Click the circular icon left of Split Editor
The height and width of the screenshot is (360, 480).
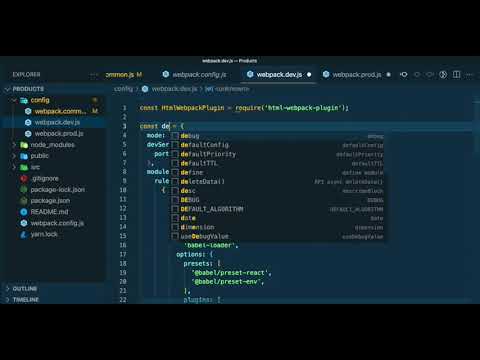tap(443, 75)
